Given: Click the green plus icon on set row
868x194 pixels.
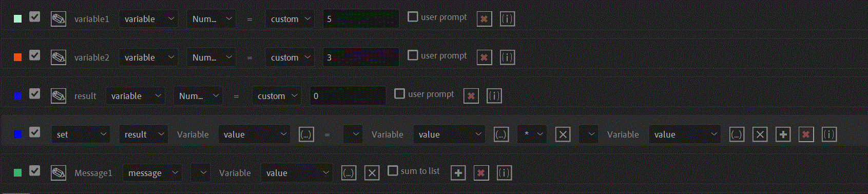Looking at the screenshot, I should coord(783,134).
